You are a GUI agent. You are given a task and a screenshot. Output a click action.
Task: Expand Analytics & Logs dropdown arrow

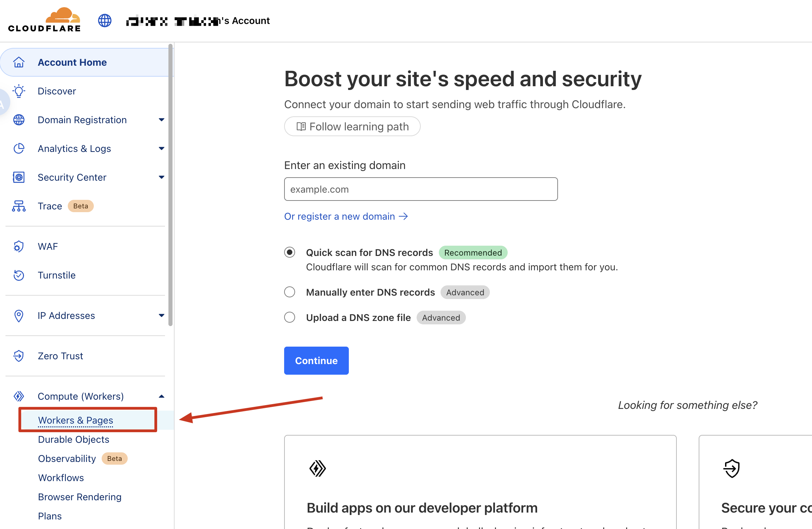point(162,149)
